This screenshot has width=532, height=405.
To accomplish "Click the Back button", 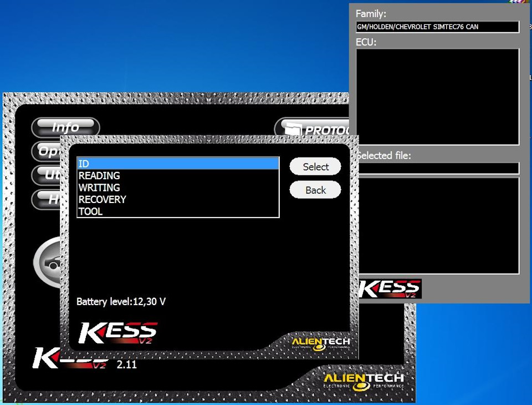I will tap(315, 190).
